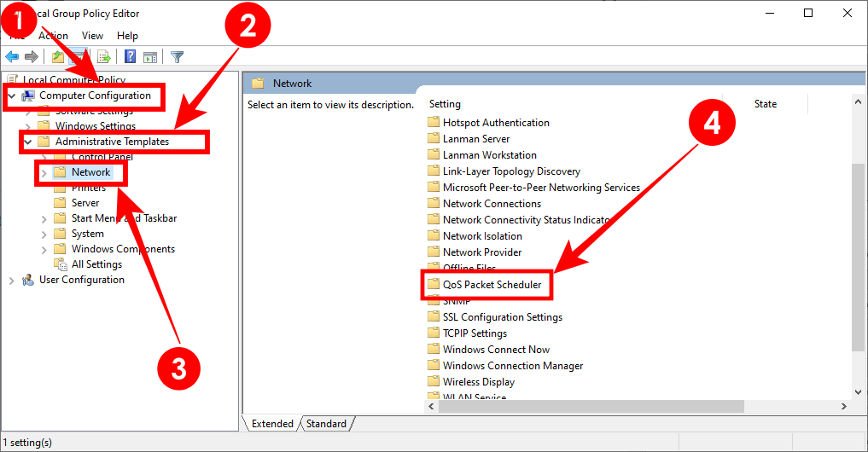Toggle the Action Pane toolbar icon

(x=150, y=57)
